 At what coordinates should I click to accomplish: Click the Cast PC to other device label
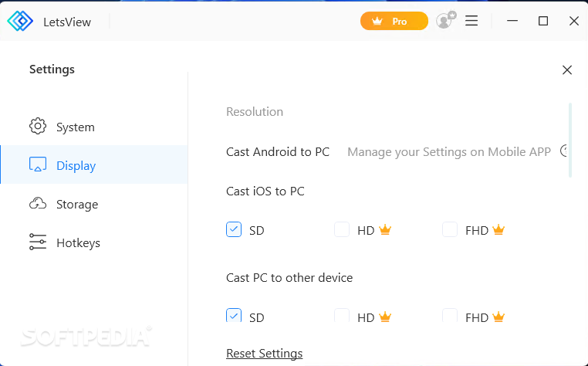click(x=289, y=277)
